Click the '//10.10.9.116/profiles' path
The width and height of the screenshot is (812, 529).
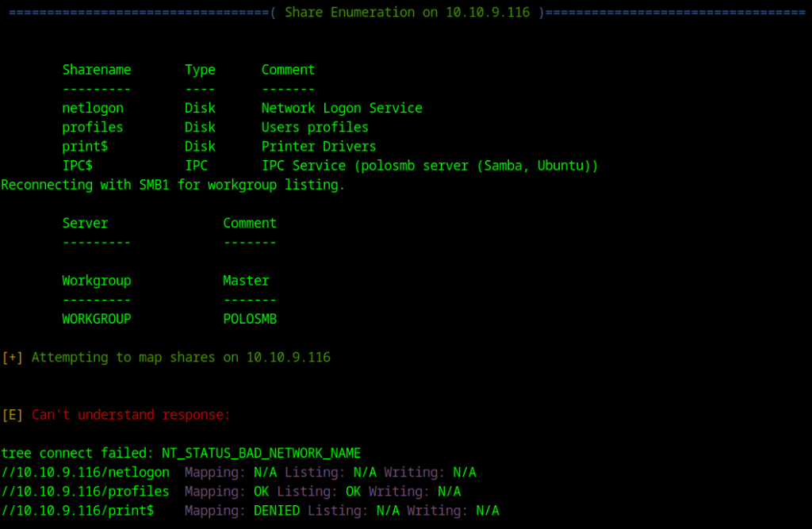86,492
